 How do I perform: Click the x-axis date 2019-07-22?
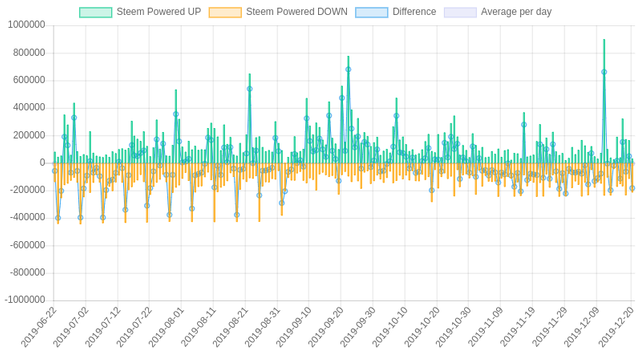pyautogui.click(x=134, y=327)
